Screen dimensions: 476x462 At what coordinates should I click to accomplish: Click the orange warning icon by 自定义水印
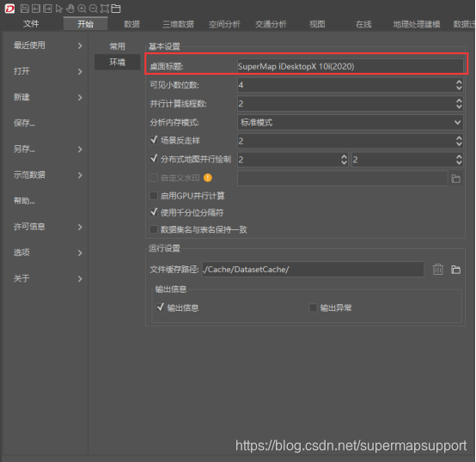pyautogui.click(x=208, y=178)
